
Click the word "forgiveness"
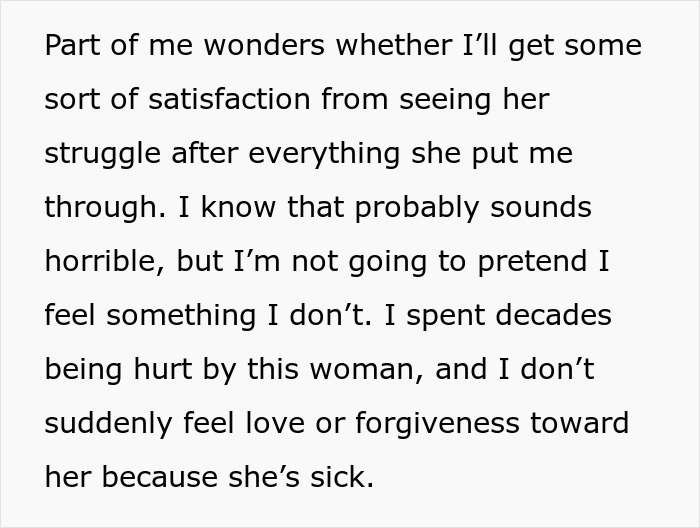(438, 424)
